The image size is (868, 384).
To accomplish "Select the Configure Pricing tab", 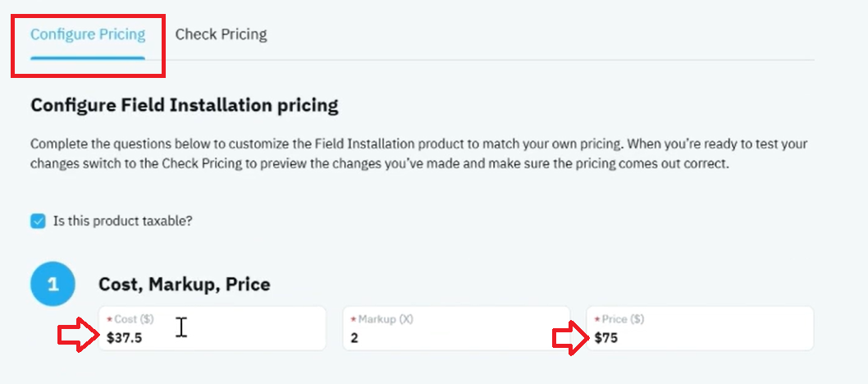I will tap(88, 34).
